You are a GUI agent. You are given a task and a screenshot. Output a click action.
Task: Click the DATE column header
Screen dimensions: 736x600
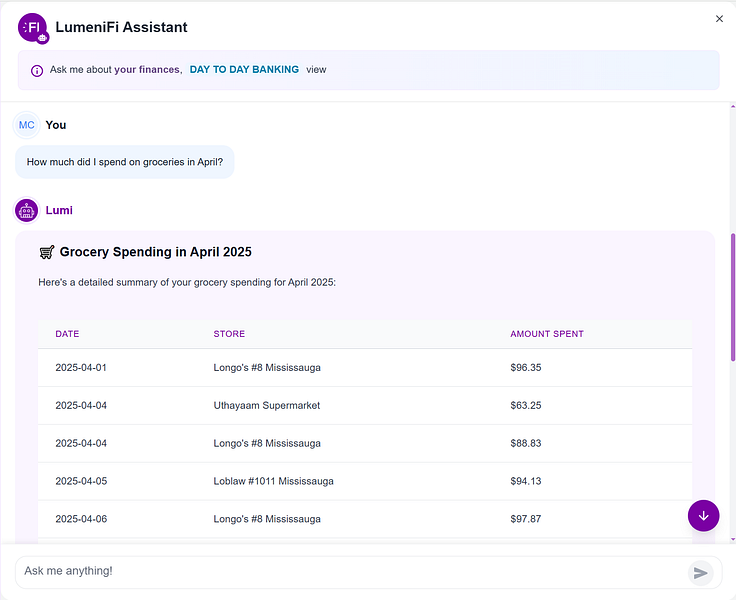(67, 334)
